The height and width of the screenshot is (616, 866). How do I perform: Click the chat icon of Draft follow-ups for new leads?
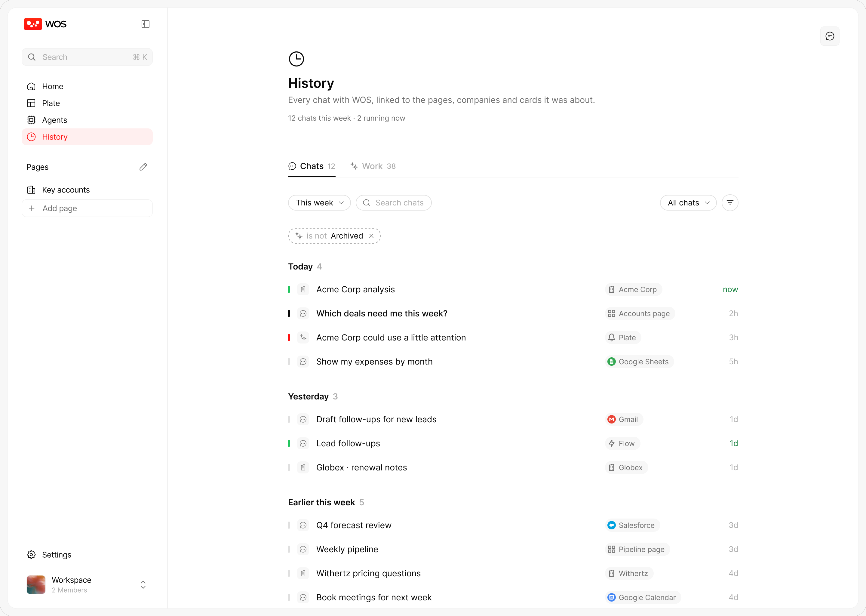[x=303, y=419]
